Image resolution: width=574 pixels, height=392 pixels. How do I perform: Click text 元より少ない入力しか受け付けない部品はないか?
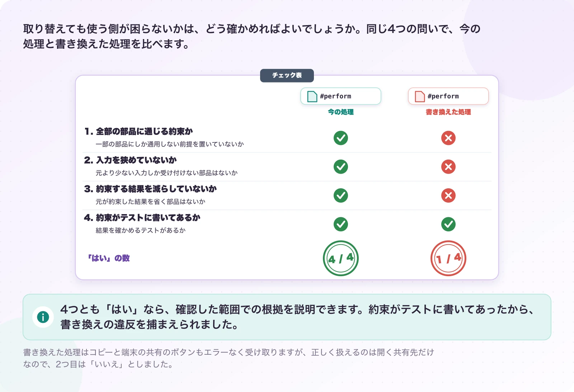point(166,173)
